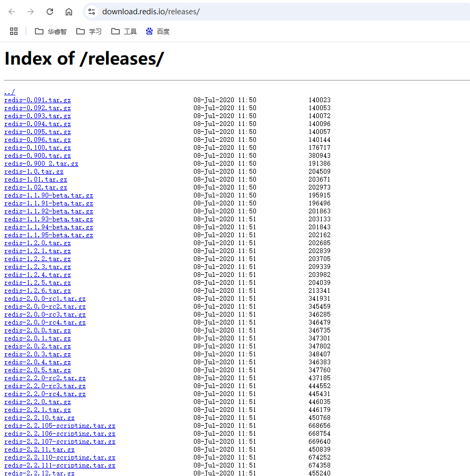Image resolution: width=470 pixels, height=476 pixels.
Task: Download redis-2.2.0-rc4.tar.gz
Action: point(45,394)
